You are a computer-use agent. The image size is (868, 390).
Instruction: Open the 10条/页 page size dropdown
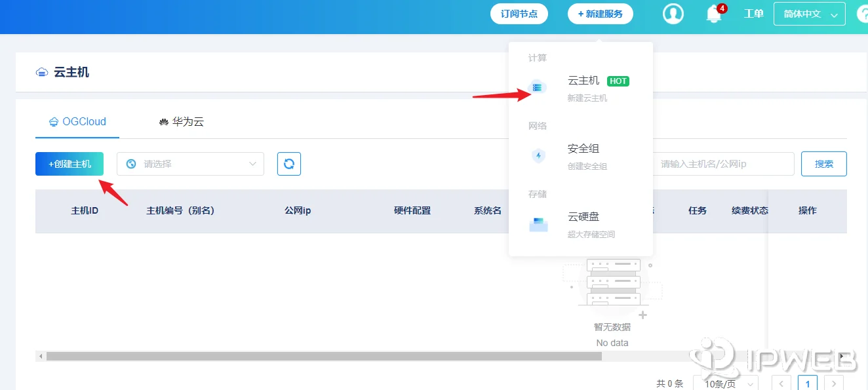point(725,383)
